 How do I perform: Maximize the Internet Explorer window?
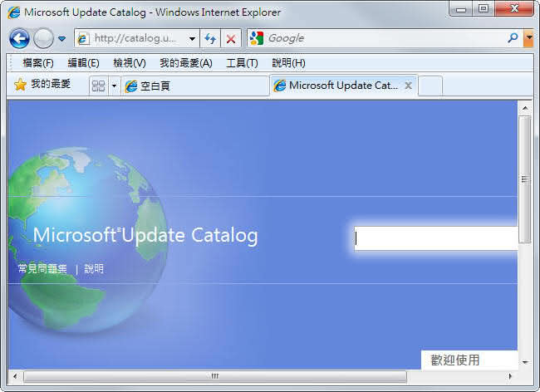point(484,9)
